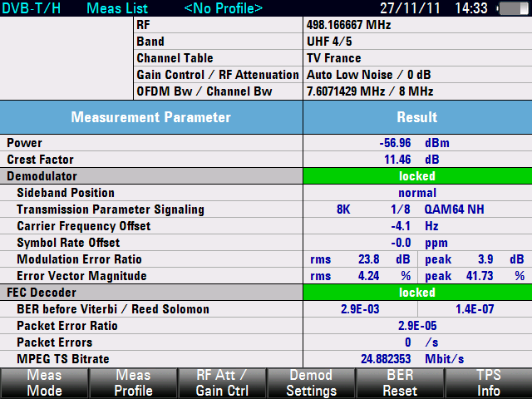Click the BER before Reed Solomon value 1.4E-07

pos(475,309)
